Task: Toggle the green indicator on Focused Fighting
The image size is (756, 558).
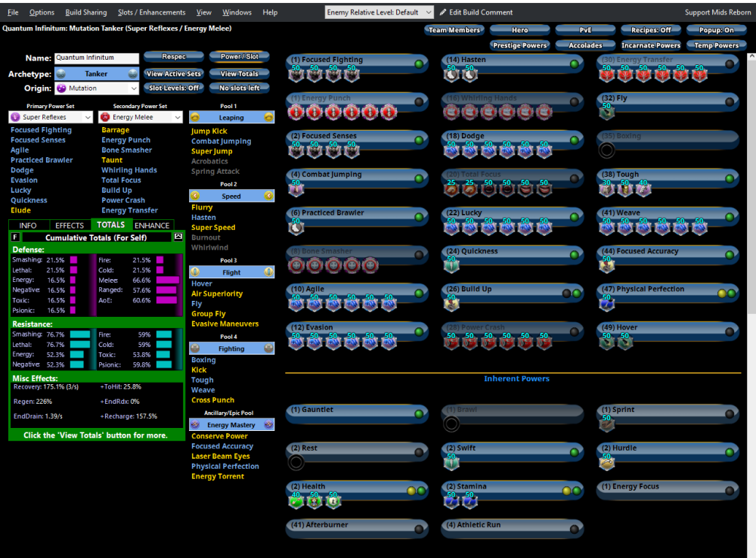Action: (419, 64)
